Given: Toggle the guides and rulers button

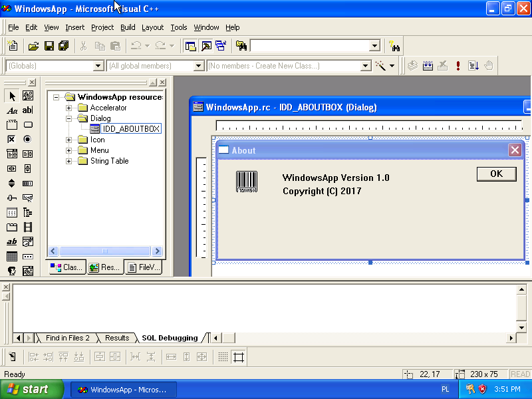Looking at the screenshot, I should tap(239, 356).
